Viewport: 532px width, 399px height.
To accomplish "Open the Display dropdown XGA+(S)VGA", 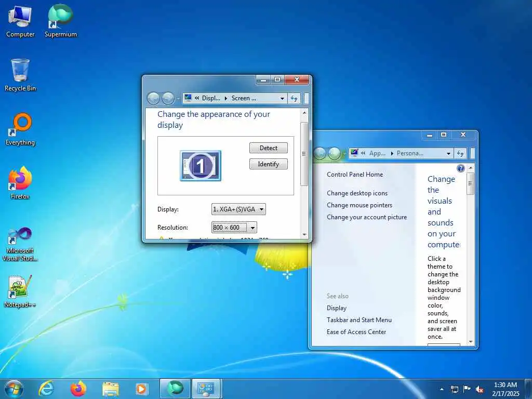I will click(238, 209).
